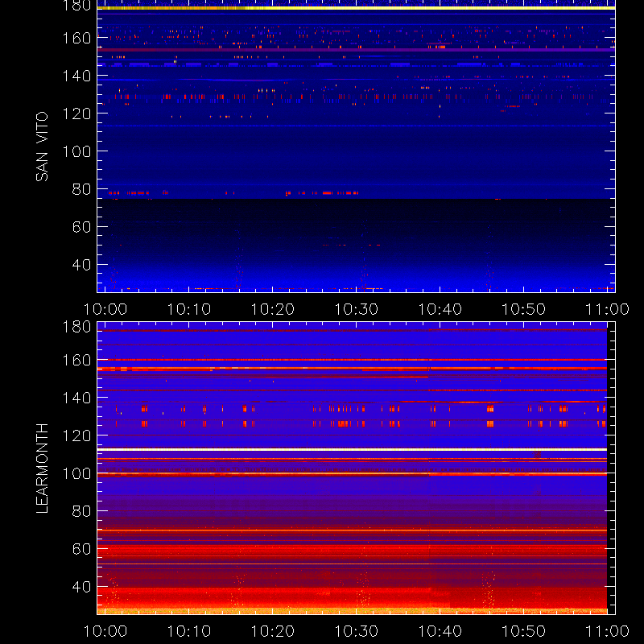This screenshot has width=644, height=644.
Task: Pick the 40 frequency label on San Vito axis
Action: coord(81,265)
